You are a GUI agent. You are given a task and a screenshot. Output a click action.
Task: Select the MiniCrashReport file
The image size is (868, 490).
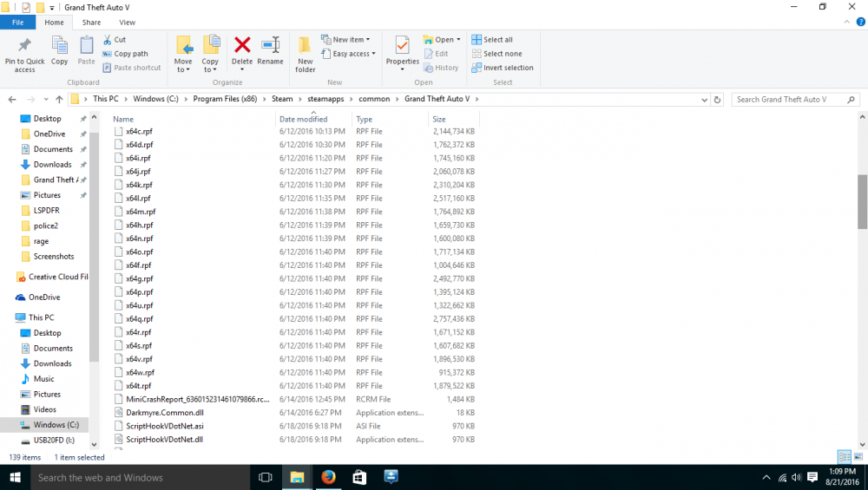(197, 399)
